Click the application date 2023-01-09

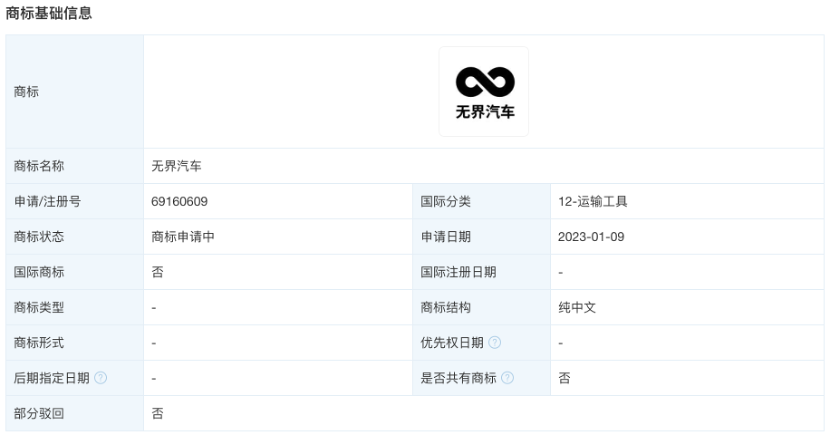(x=591, y=237)
